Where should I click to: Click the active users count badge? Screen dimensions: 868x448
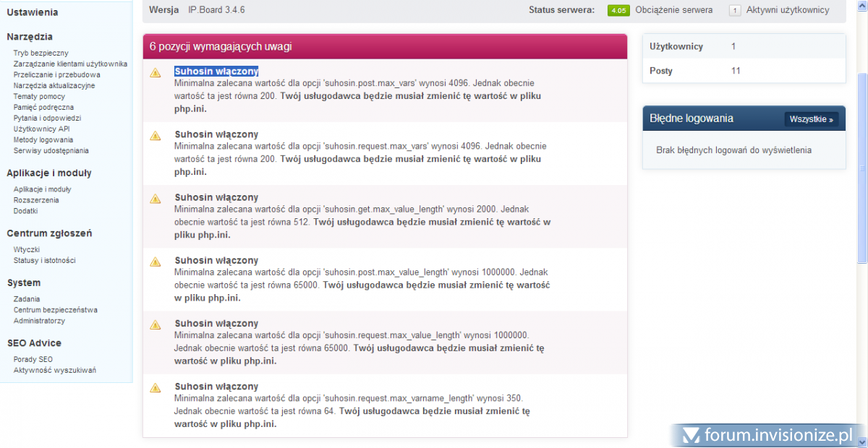coord(735,10)
